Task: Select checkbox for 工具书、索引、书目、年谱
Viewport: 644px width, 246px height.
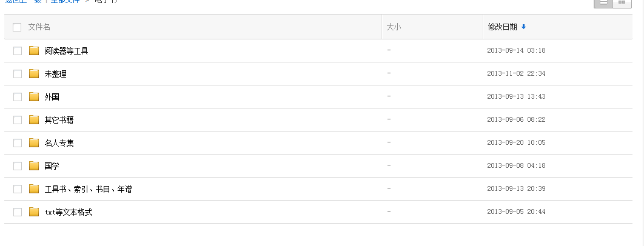Action: point(17,189)
